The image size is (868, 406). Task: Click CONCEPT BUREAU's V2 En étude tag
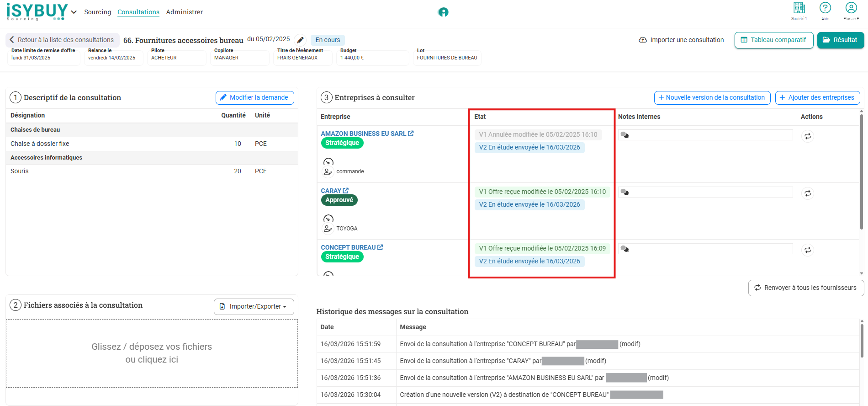tap(529, 261)
